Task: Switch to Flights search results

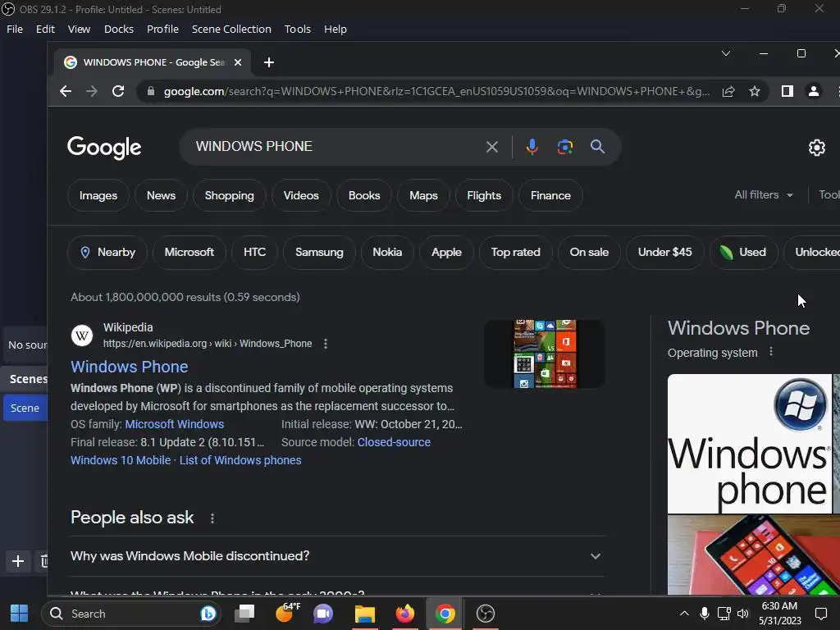Action: click(484, 195)
